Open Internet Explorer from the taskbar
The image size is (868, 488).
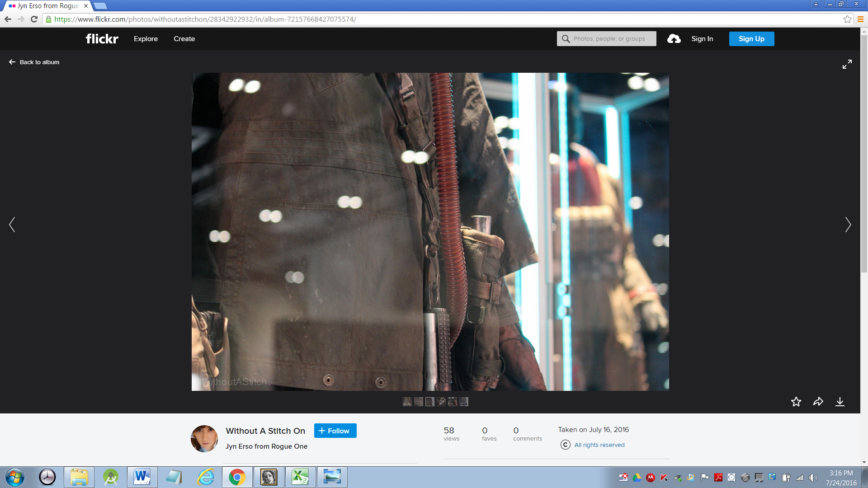click(206, 477)
